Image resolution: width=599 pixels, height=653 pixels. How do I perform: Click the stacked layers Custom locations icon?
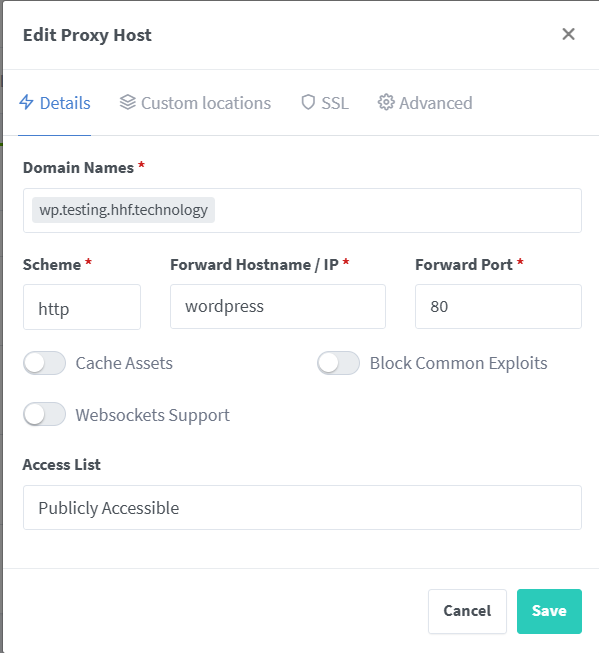tap(127, 102)
